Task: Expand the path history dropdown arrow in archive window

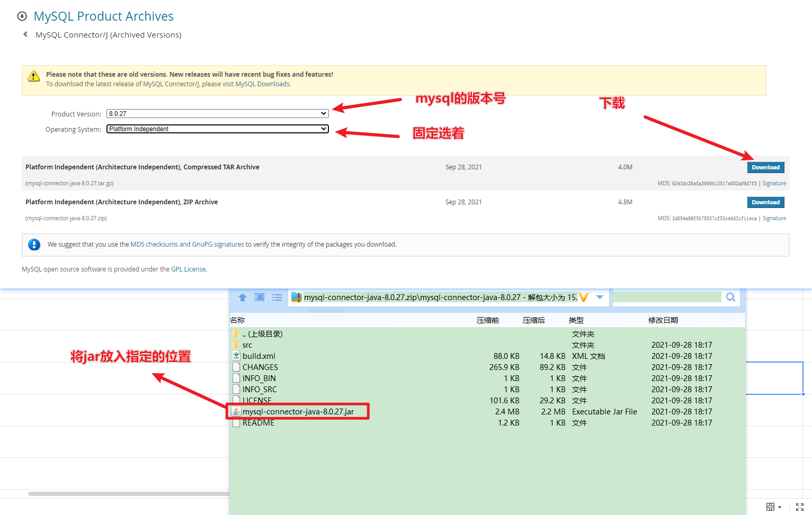Action: point(600,297)
